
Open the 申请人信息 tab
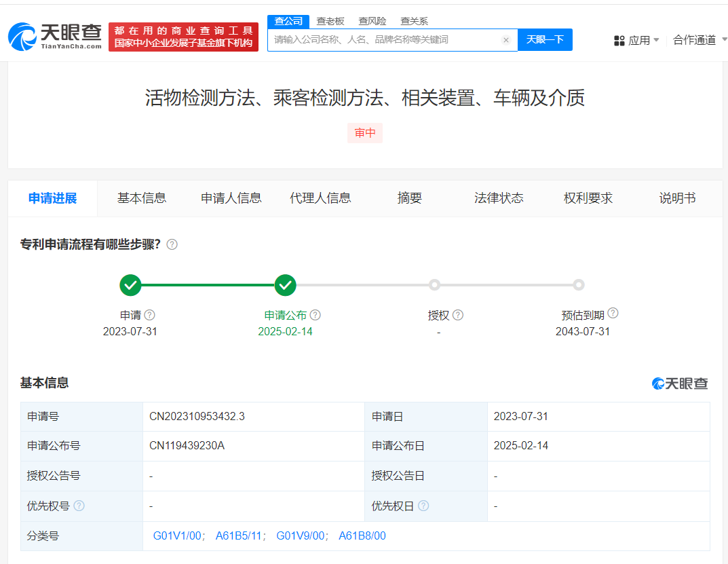231,198
